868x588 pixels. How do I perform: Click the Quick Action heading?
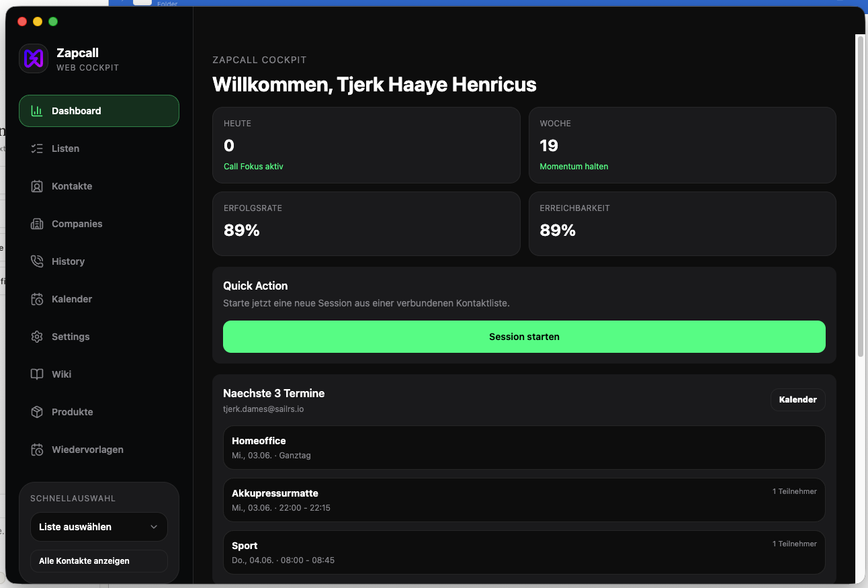255,286
